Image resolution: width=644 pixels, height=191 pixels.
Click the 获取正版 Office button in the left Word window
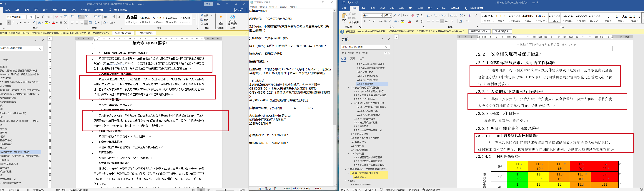123,33
